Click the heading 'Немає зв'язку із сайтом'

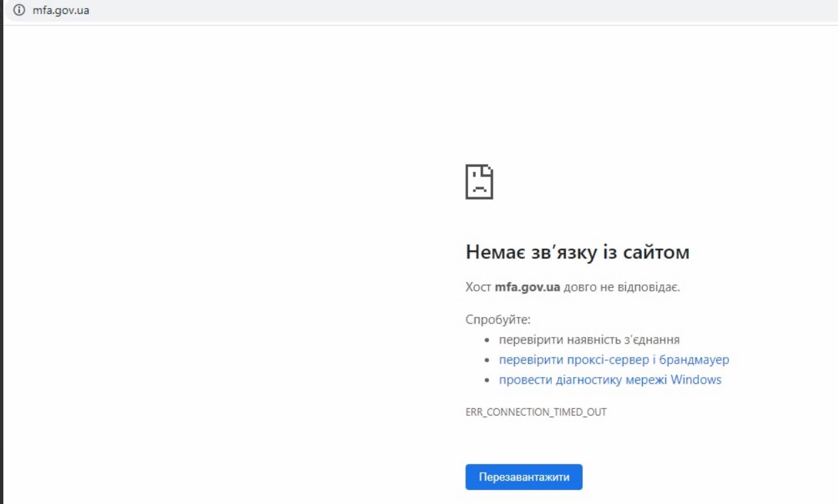[577, 252]
